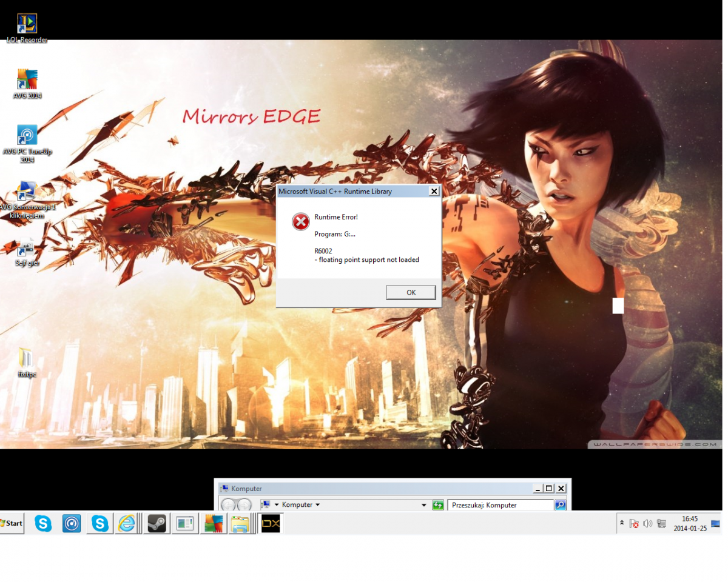728x582 pixels.
Task: Click the Przeszukaj: Komputer search field
Action: [x=501, y=505]
